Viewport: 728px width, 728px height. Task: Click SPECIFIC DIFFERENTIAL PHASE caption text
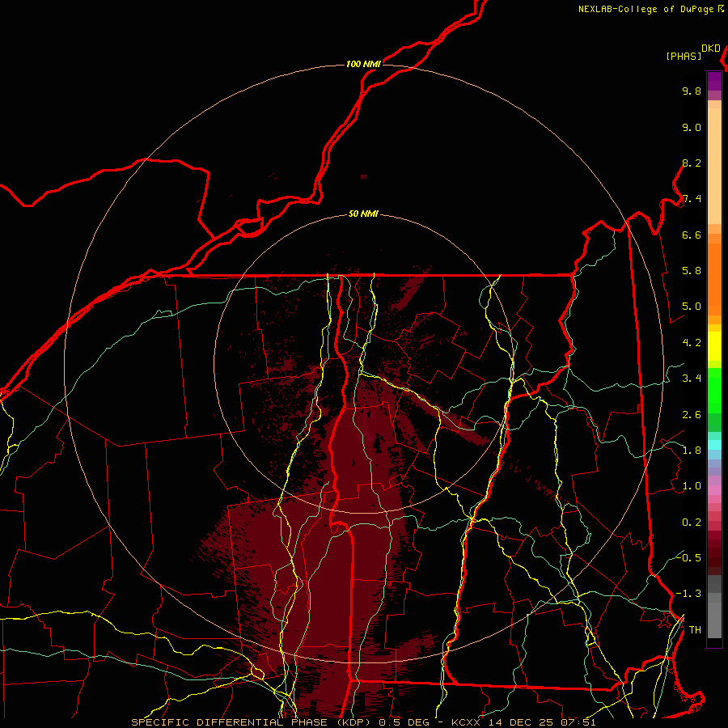click(x=230, y=722)
